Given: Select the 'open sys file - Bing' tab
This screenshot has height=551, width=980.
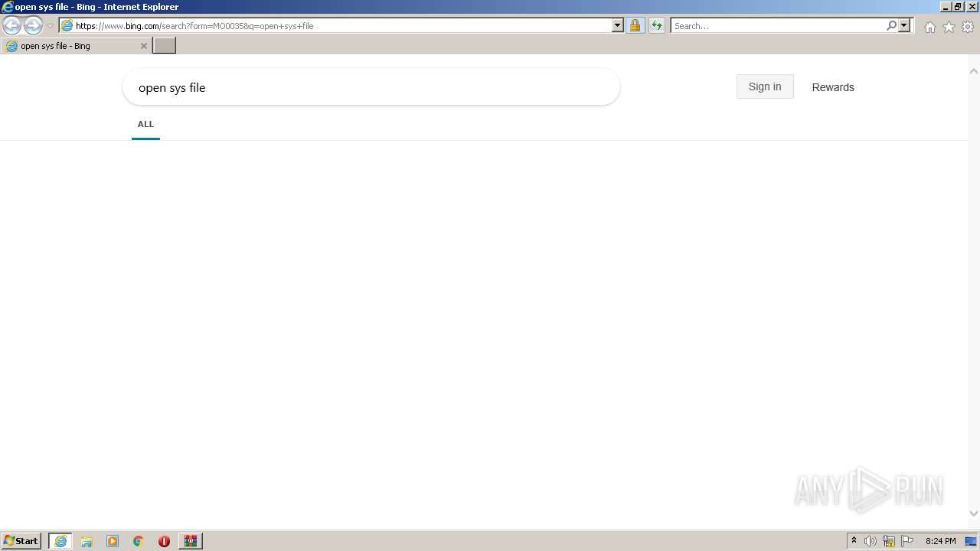Looking at the screenshot, I should click(75, 46).
